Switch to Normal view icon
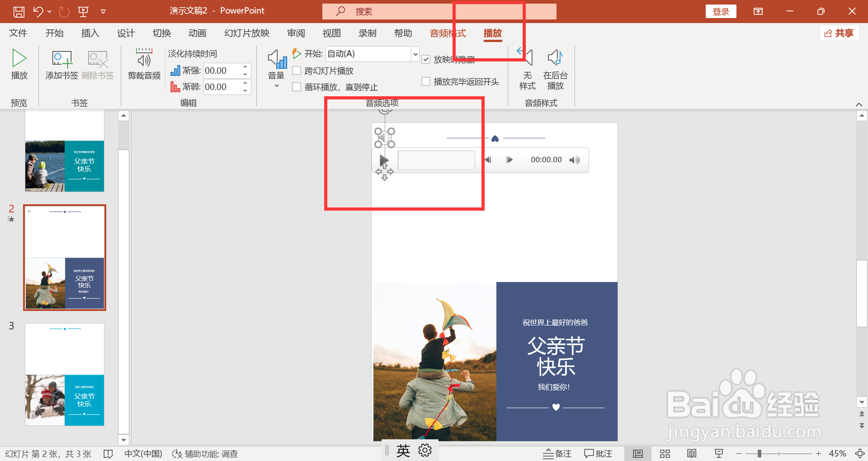The height and width of the screenshot is (461, 868). click(x=638, y=453)
